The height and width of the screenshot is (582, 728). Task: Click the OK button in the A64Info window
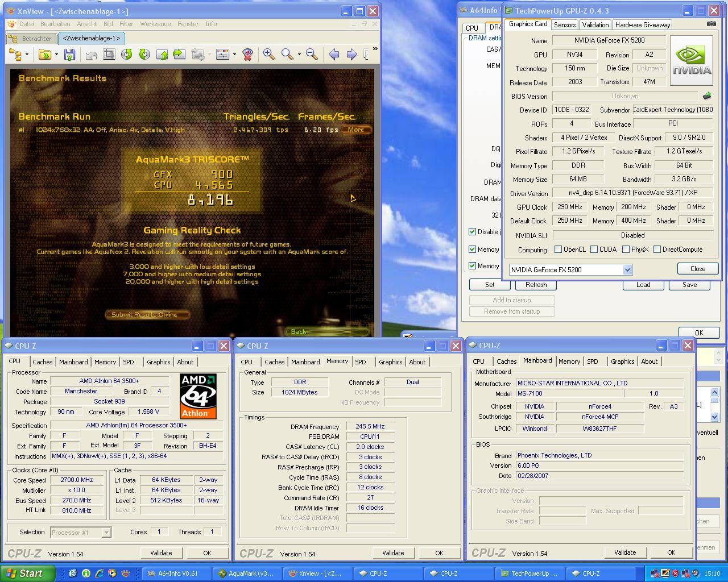(699, 333)
